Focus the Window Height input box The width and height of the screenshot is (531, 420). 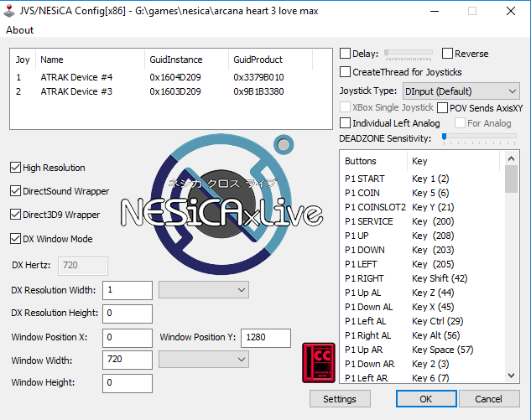tap(128, 383)
